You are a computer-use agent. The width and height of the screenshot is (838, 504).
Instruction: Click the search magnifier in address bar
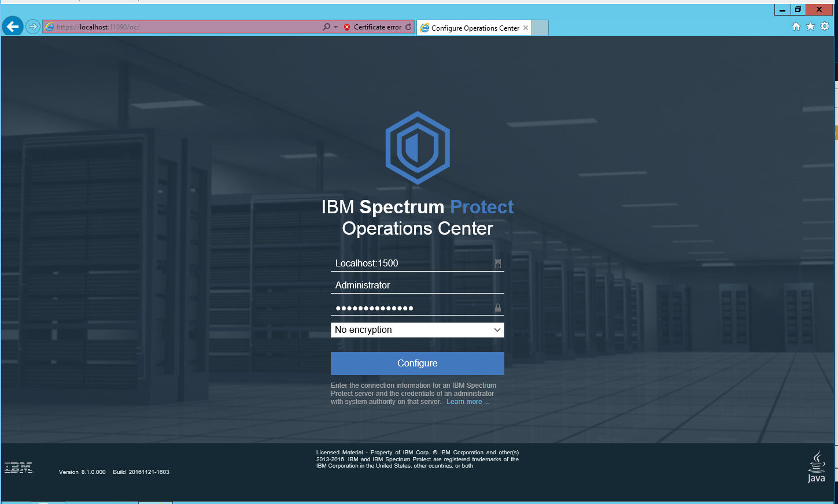click(327, 27)
